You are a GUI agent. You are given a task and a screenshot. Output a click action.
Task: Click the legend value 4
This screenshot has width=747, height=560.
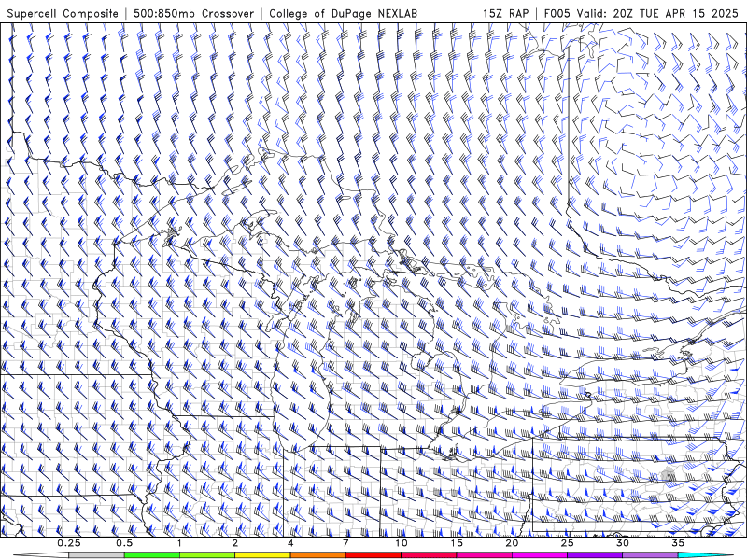click(290, 543)
